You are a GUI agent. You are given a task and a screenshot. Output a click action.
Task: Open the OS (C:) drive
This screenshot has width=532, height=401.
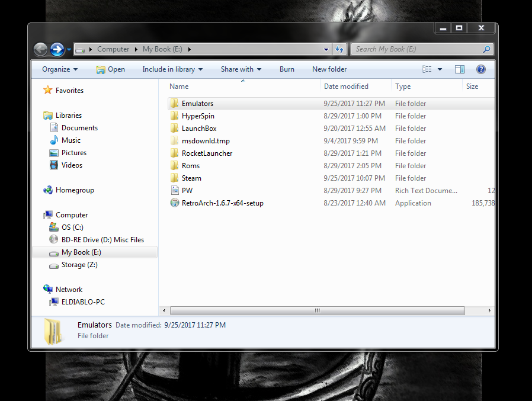[72, 227]
